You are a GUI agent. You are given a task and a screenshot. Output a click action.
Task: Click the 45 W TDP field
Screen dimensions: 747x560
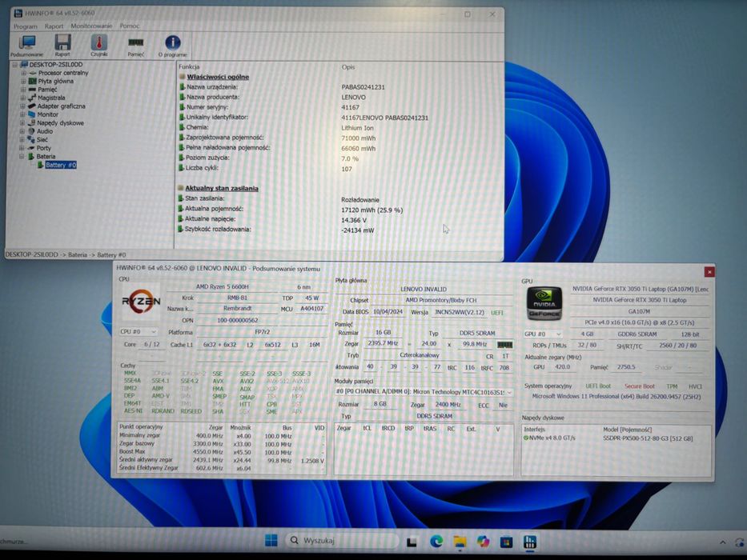[x=311, y=298]
